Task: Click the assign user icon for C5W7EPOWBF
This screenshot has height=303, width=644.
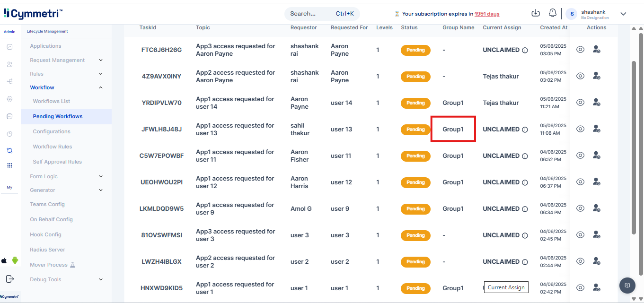Action: click(x=596, y=156)
